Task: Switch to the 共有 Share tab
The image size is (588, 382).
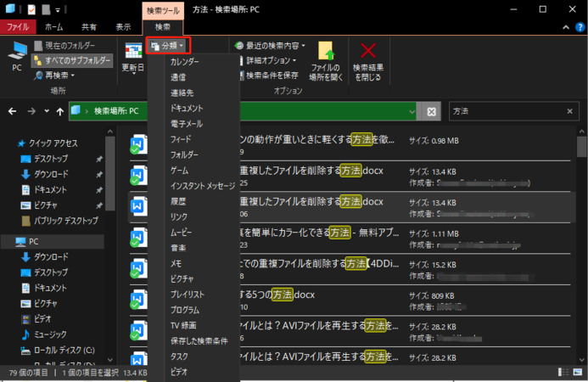Action: pos(89,27)
